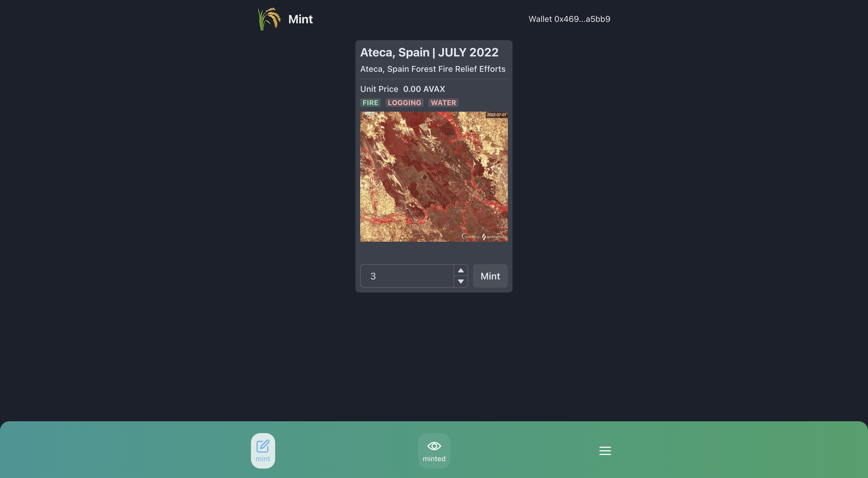
Task: Decrease mint quantity with down arrow
Action: pos(461,282)
